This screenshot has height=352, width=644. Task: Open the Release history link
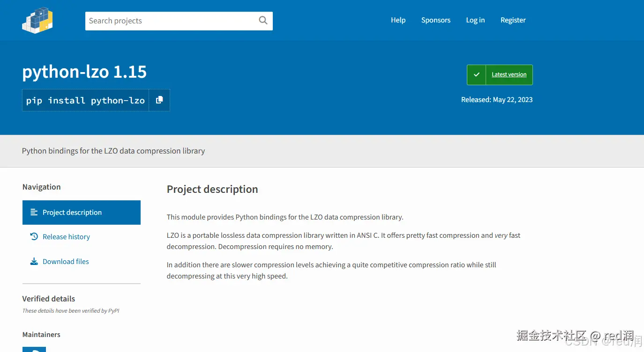pos(66,237)
